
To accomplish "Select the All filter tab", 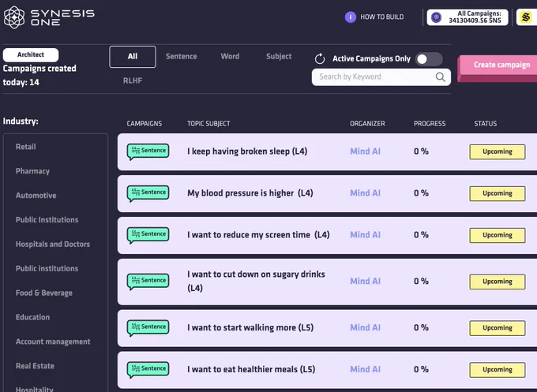I will pyautogui.click(x=133, y=57).
